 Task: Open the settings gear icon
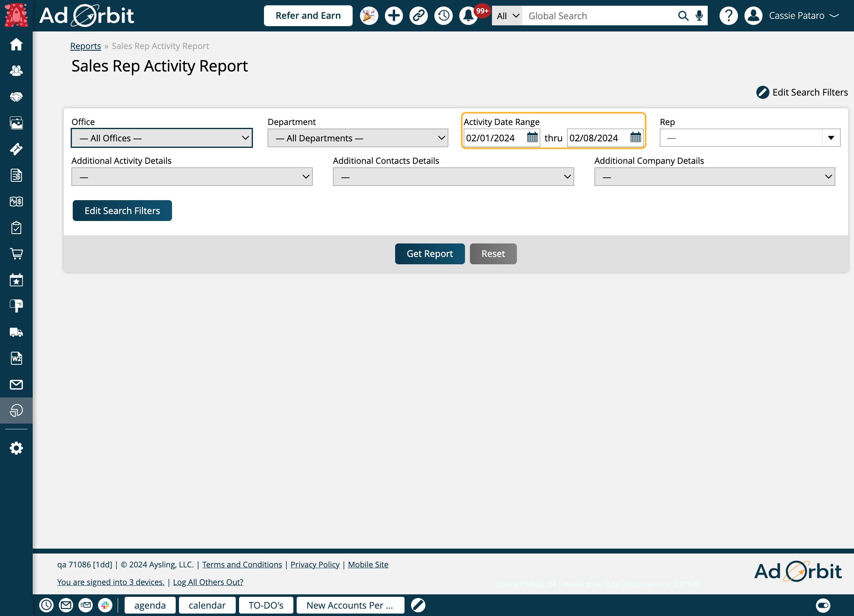click(16, 448)
